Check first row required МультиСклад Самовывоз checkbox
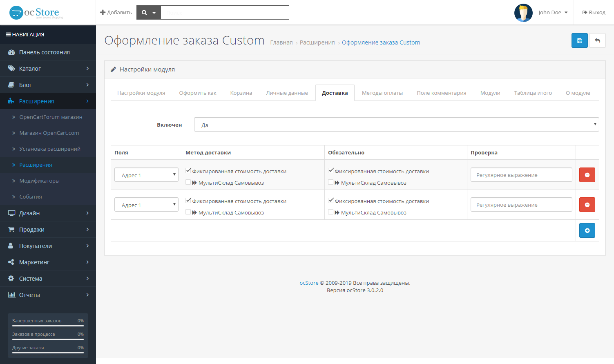Image resolution: width=614 pixels, height=364 pixels. (x=331, y=182)
